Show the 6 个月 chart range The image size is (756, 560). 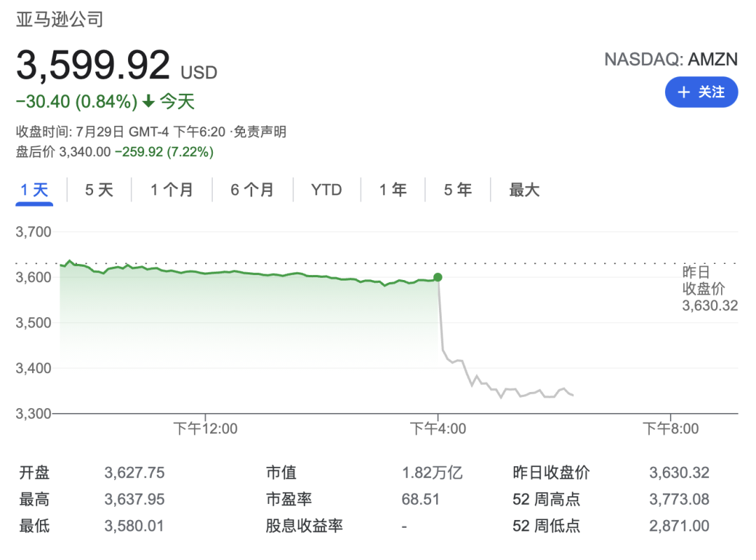pyautogui.click(x=252, y=190)
